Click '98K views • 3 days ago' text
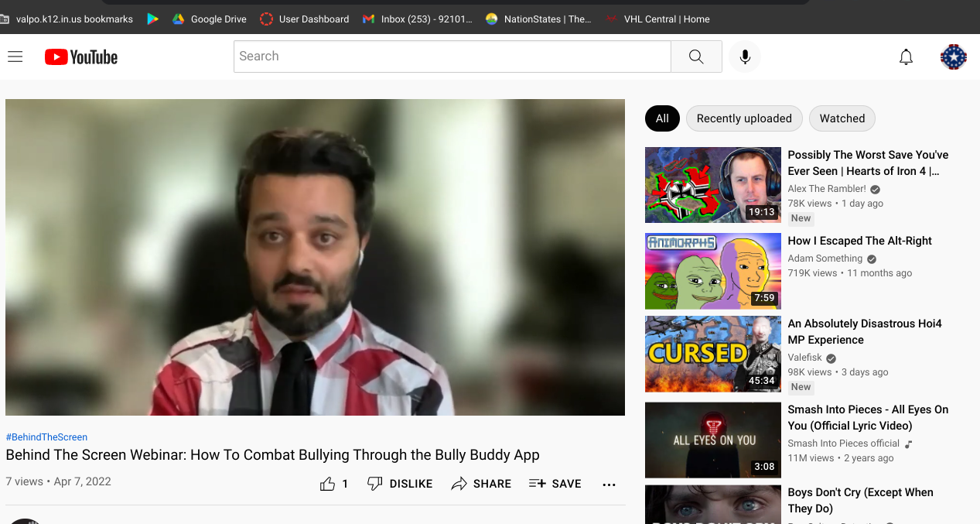This screenshot has width=980, height=524. [838, 372]
